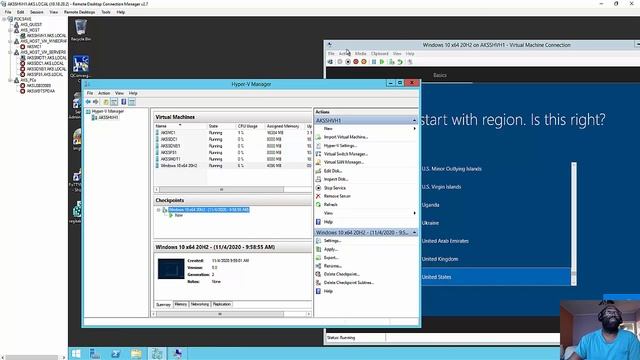Screen dimensions: 640x360
Task: Open Virtual Switch Manager action
Action: coord(346,154)
